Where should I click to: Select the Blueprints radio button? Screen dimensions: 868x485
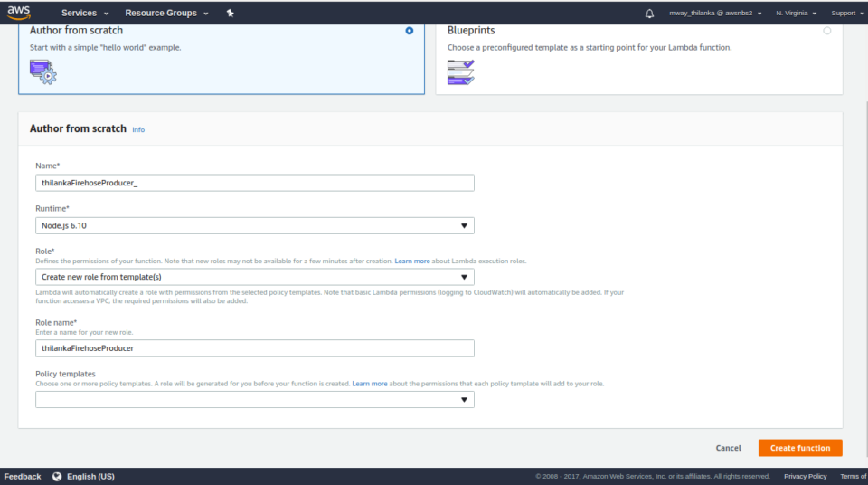point(826,31)
